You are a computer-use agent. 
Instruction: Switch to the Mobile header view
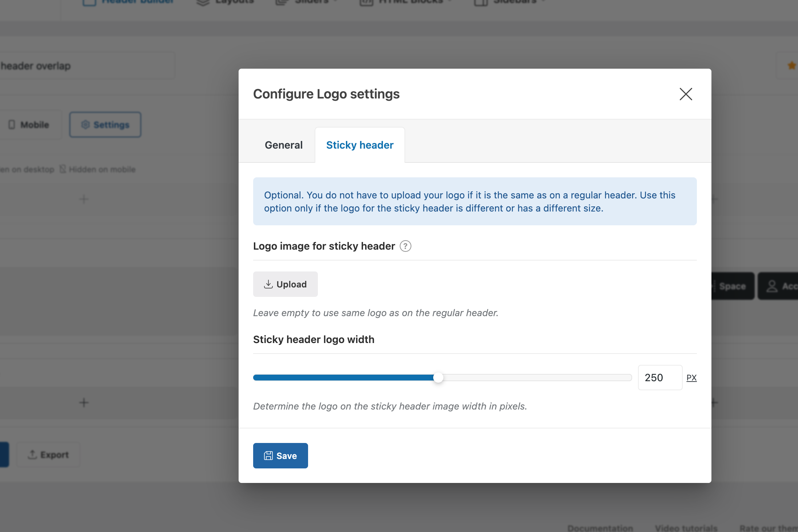[x=29, y=125]
